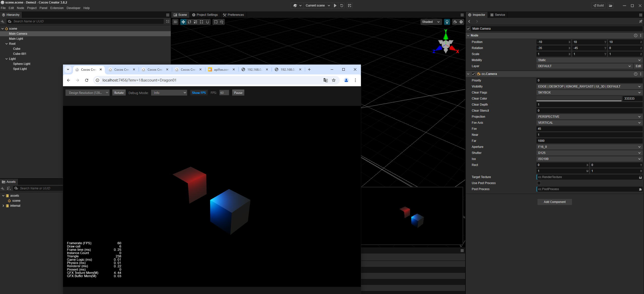The width and height of the screenshot is (644, 294).
Task: Open the Shaded render mode dropdown
Action: click(431, 22)
